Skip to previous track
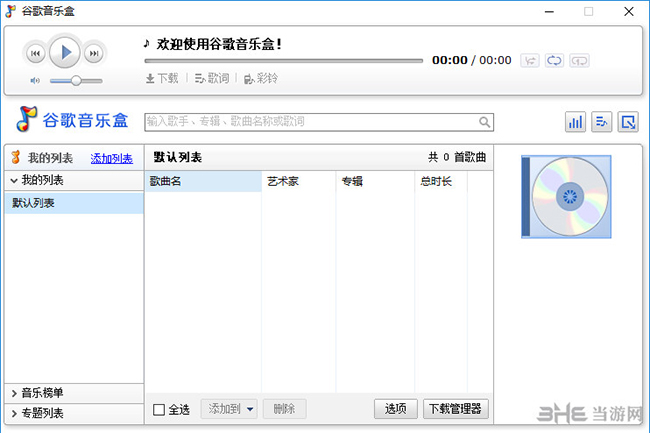Image resolution: width=650 pixels, height=433 pixels. click(36, 53)
